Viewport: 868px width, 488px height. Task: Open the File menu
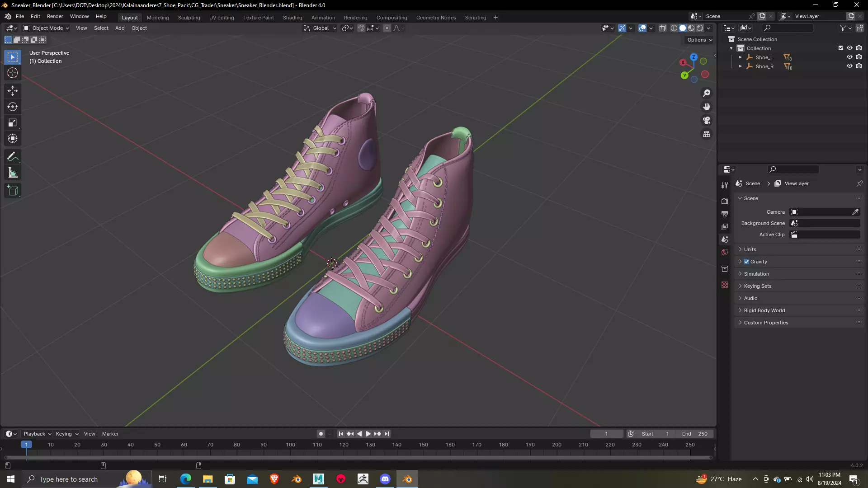click(x=20, y=16)
